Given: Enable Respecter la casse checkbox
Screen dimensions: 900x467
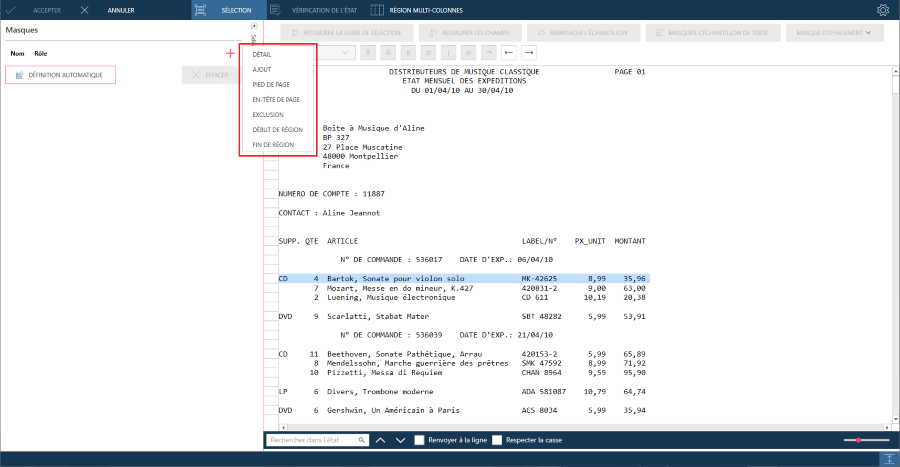Looking at the screenshot, I should click(x=497, y=440).
